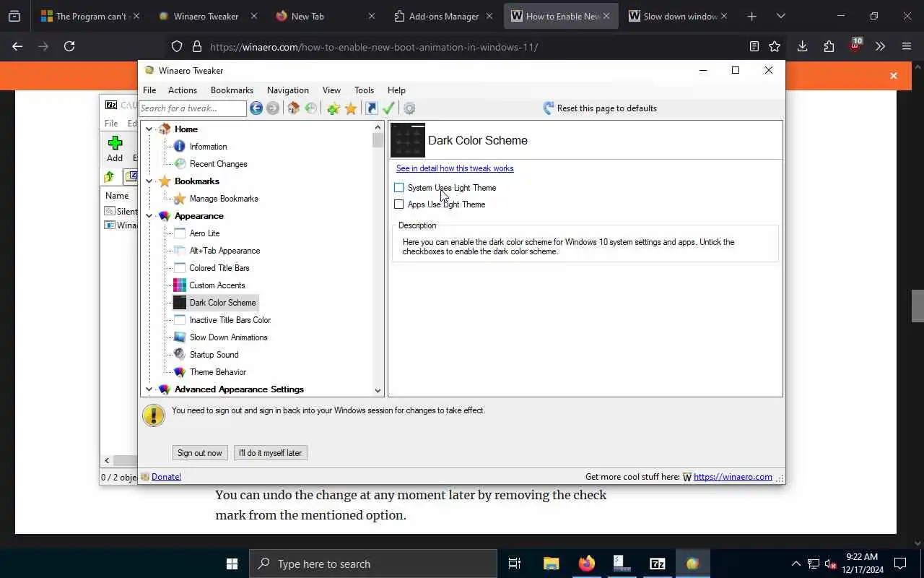Viewport: 924px width, 578px height.
Task: Open bookmarks with the gold star toolbar icon
Action: 351,108
